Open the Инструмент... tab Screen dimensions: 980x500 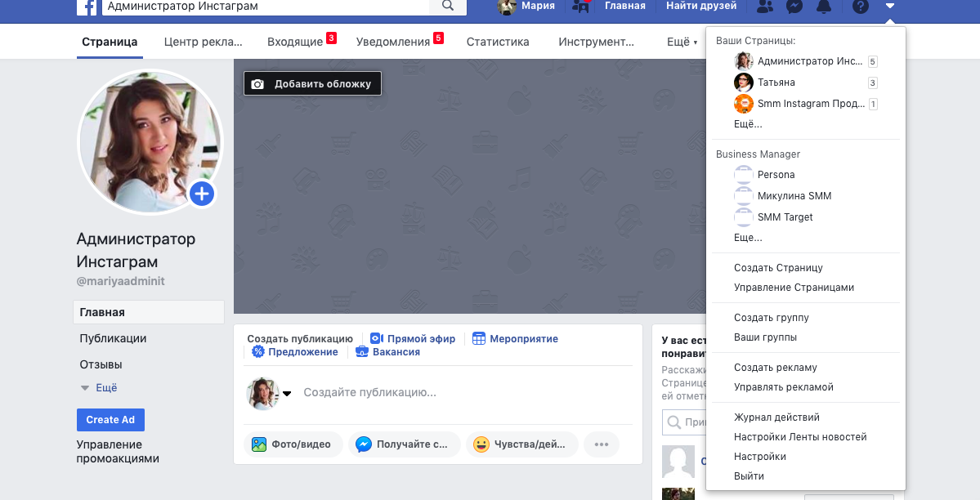596,42
